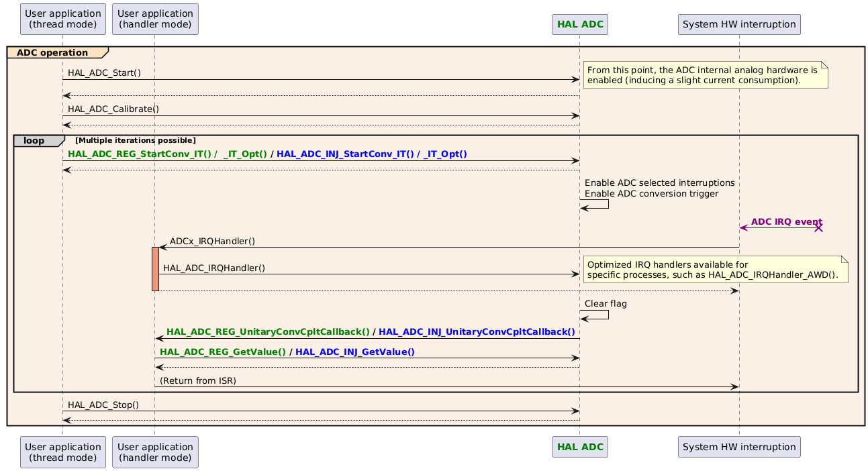Click the 'ADC operation' frame label
868x471 pixels.
tap(52, 52)
